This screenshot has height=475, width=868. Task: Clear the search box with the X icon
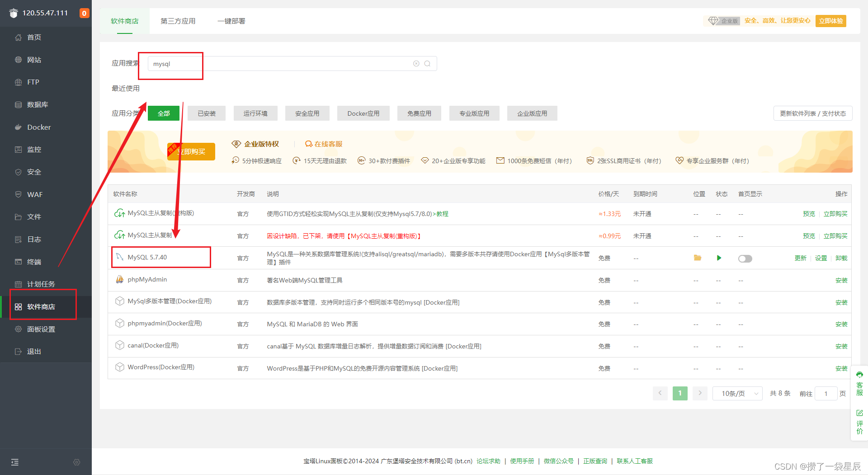pyautogui.click(x=416, y=64)
